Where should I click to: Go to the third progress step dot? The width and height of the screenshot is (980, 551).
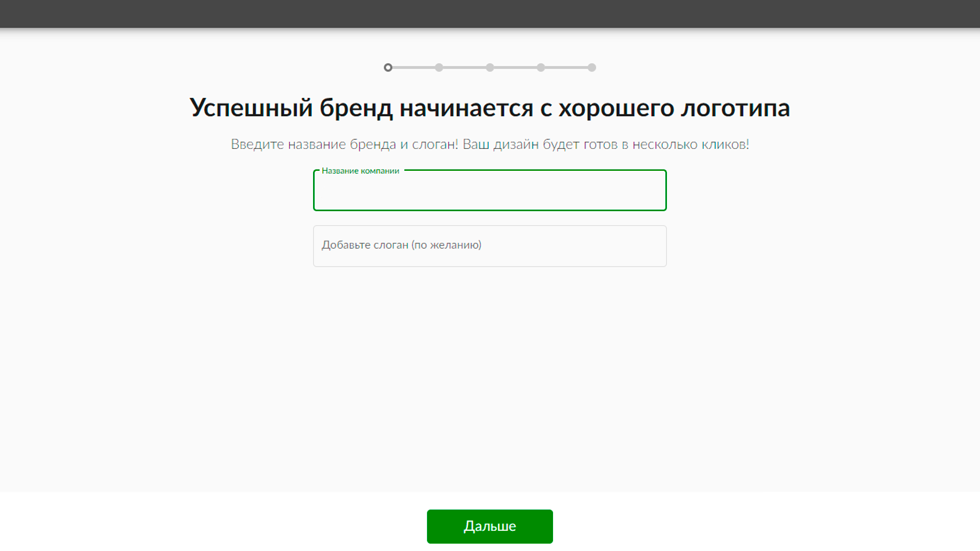click(x=490, y=67)
